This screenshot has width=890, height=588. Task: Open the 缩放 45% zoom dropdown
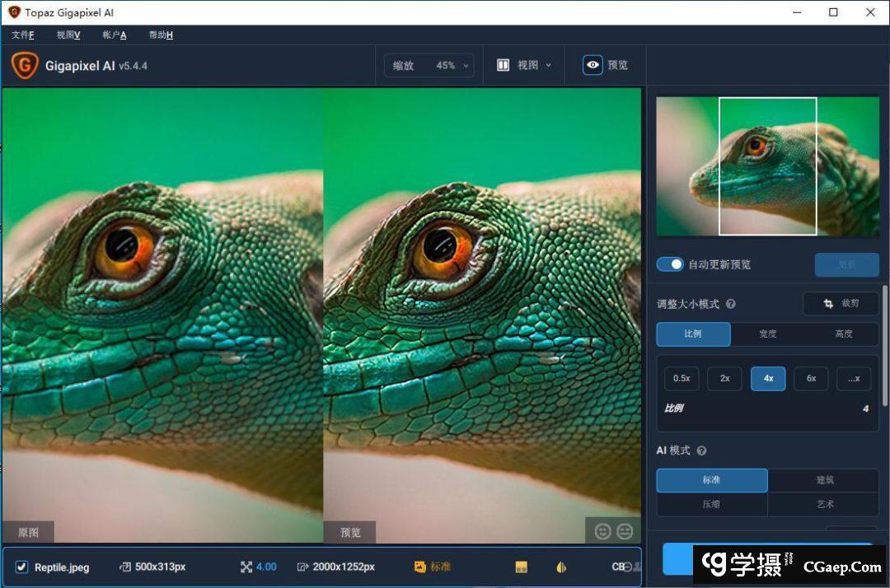pyautogui.click(x=429, y=65)
